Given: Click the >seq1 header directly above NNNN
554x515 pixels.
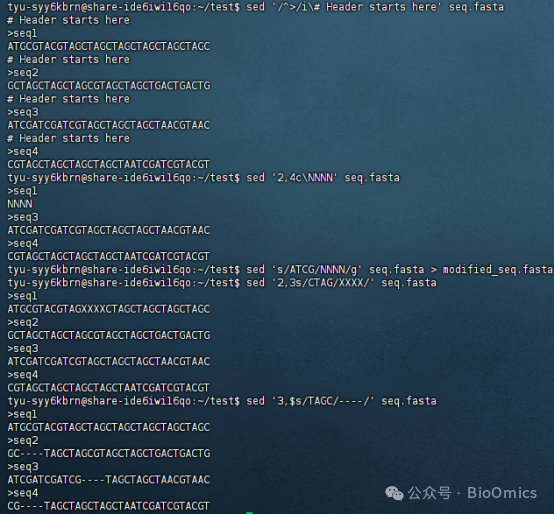Looking at the screenshot, I should (22, 191).
